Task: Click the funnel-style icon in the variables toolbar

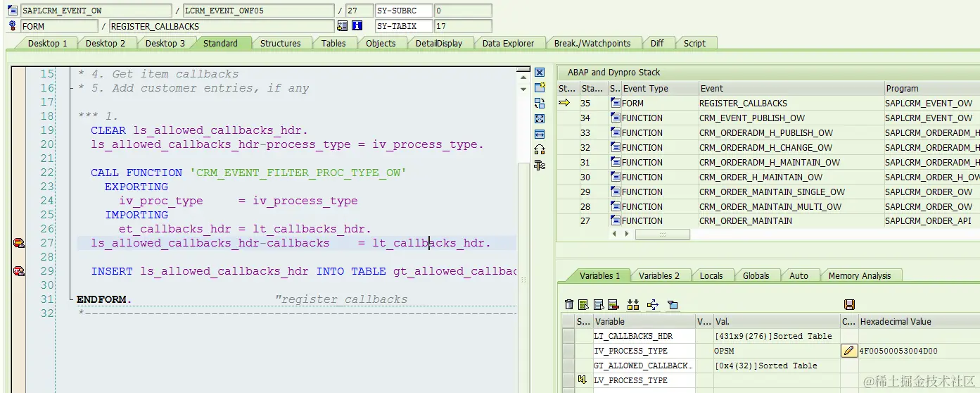Action: coord(673,304)
